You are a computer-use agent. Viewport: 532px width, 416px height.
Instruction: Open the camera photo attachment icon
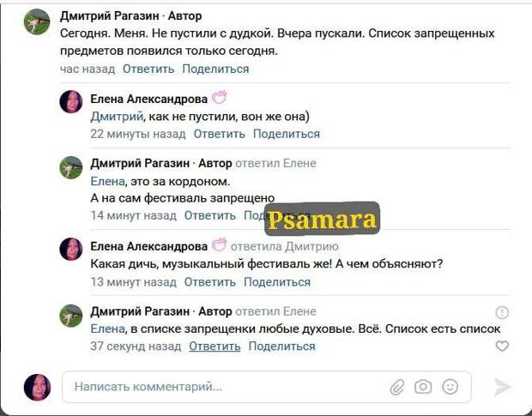click(423, 387)
